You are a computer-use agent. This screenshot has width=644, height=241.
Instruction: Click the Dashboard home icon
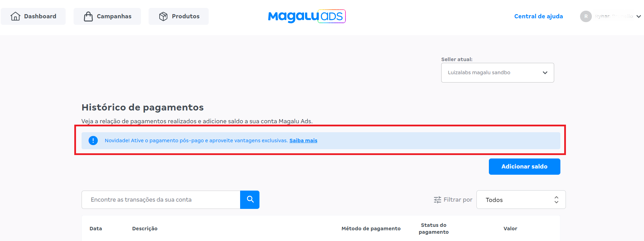click(x=16, y=16)
